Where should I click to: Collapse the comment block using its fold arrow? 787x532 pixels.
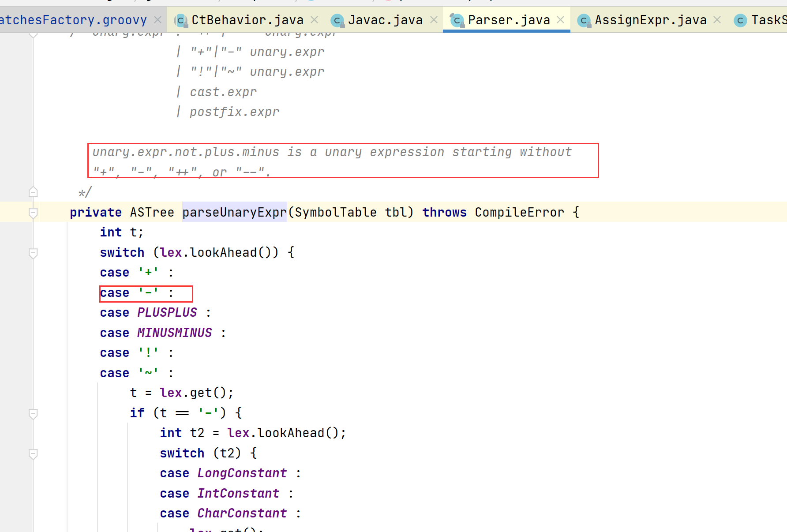[33, 192]
